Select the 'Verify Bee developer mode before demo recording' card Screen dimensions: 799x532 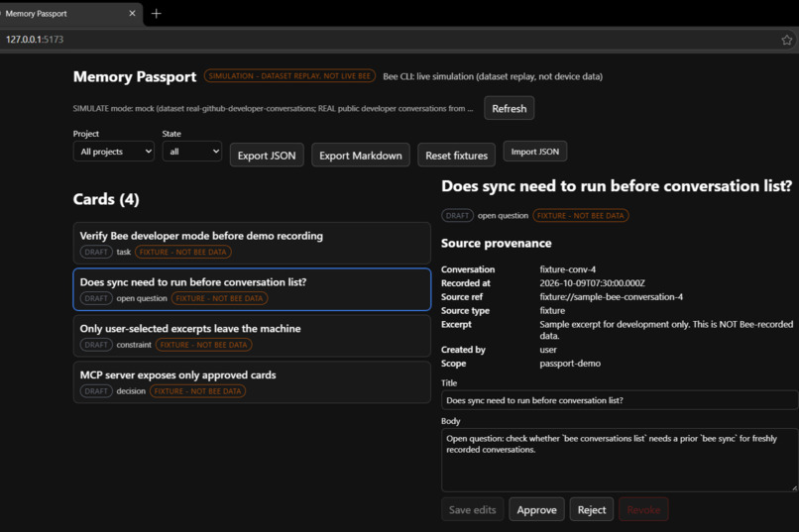point(252,243)
